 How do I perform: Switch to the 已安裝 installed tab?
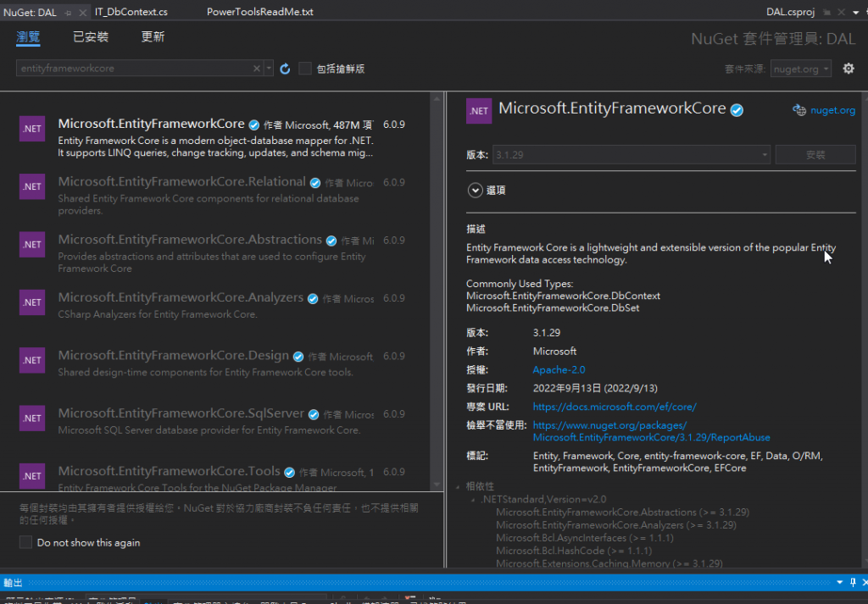[x=91, y=37]
